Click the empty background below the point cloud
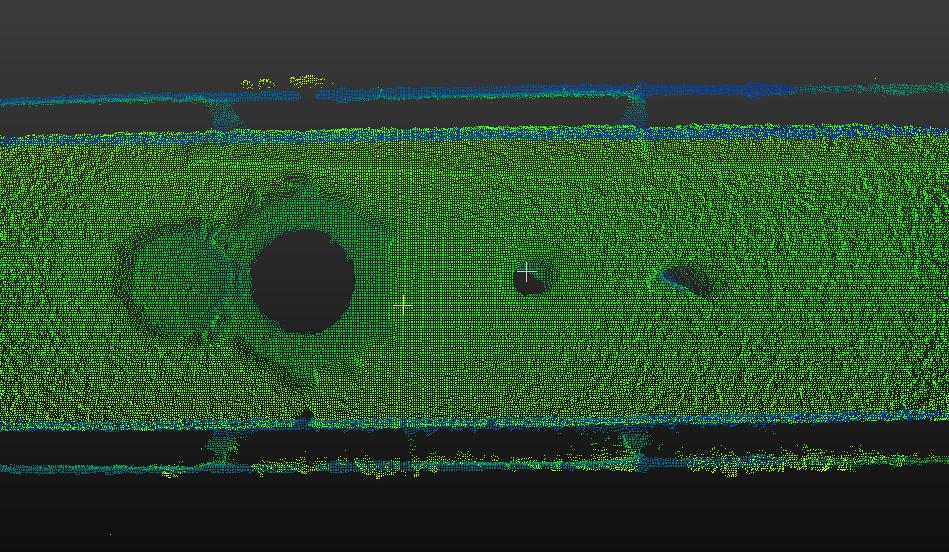Image resolution: width=949 pixels, height=552 pixels. coord(474,515)
